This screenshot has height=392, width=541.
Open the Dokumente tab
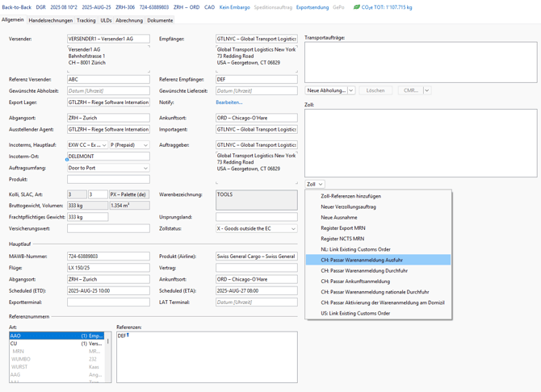[160, 20]
